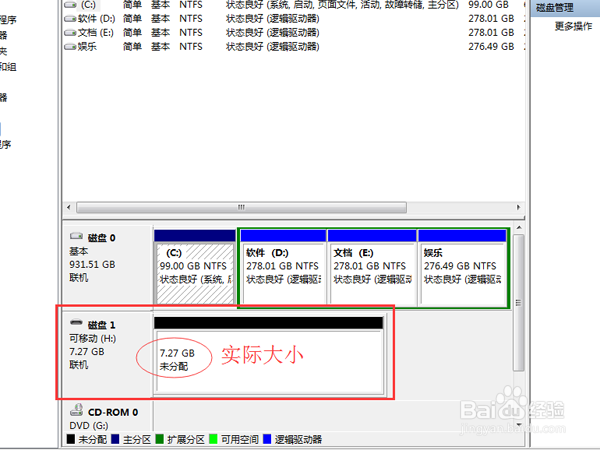This screenshot has width=600, height=450.
Task: Open 更多操作 in the actions pane
Action: [x=573, y=26]
